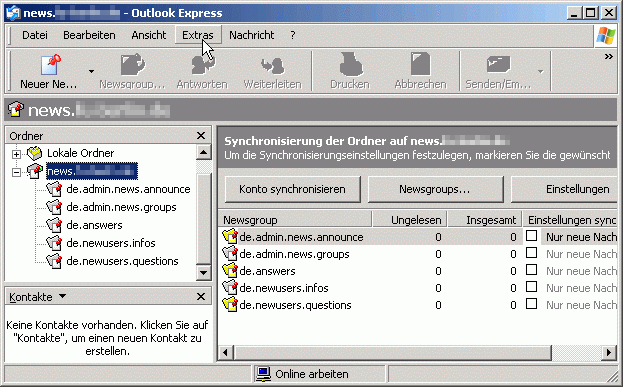Select de.newusers.questions row in newsgroup list
Viewport: 623px width, 387px height.
pyautogui.click(x=419, y=305)
